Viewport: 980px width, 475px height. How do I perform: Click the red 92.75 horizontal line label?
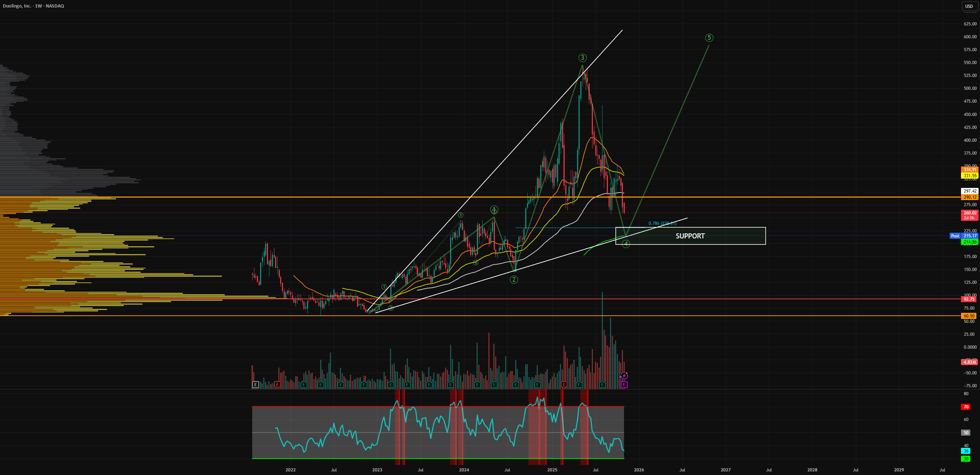[970, 299]
